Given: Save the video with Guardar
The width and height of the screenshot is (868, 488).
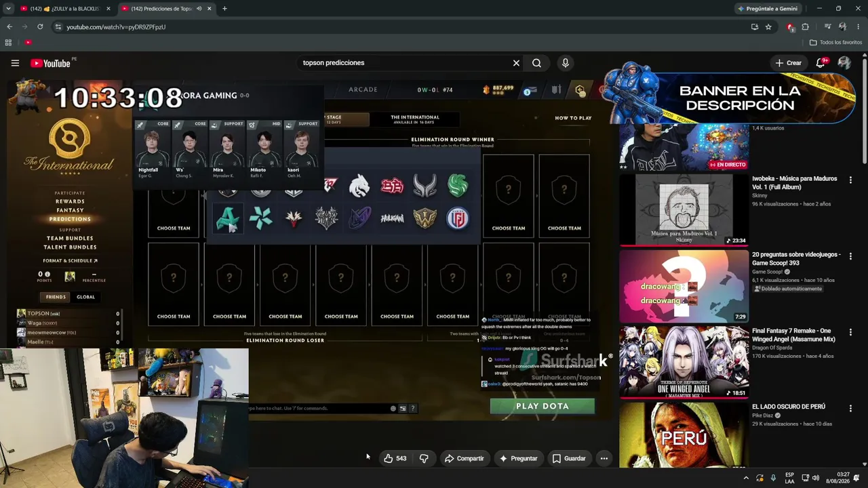Looking at the screenshot, I should [568, 458].
